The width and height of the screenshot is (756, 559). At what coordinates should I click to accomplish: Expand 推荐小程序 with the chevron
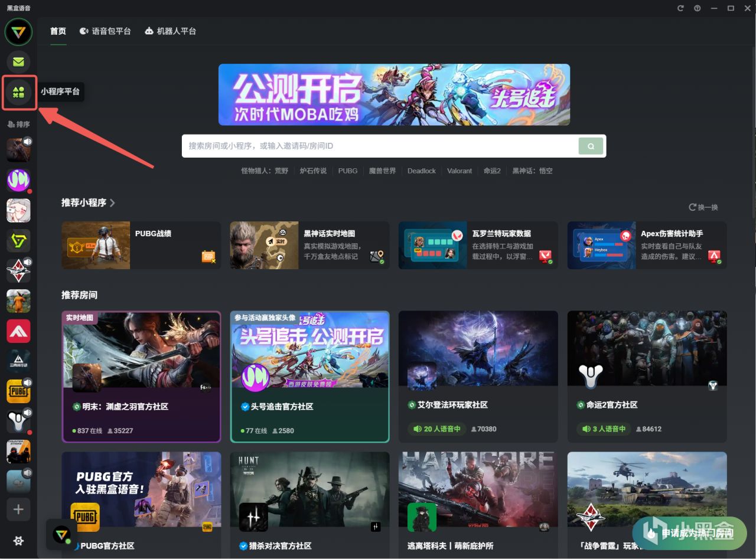pyautogui.click(x=112, y=202)
